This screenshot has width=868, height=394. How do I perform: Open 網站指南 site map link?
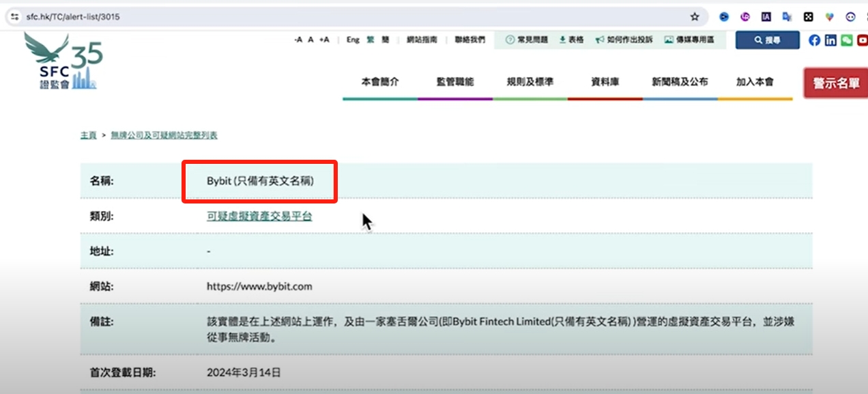click(422, 40)
